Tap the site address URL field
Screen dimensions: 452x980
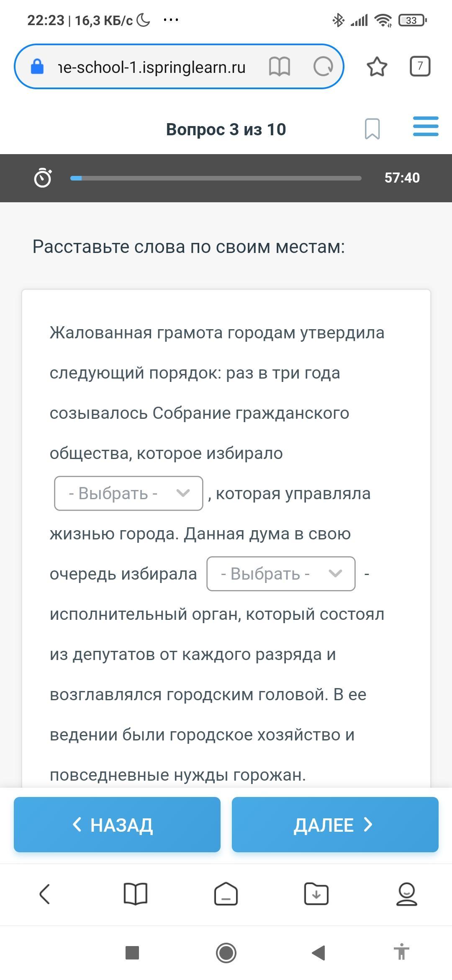point(152,67)
